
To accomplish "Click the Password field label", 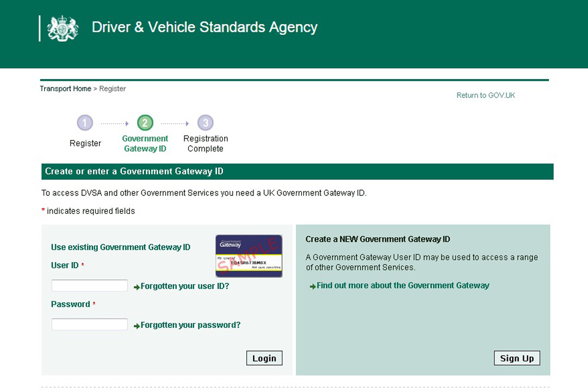I will 70,304.
